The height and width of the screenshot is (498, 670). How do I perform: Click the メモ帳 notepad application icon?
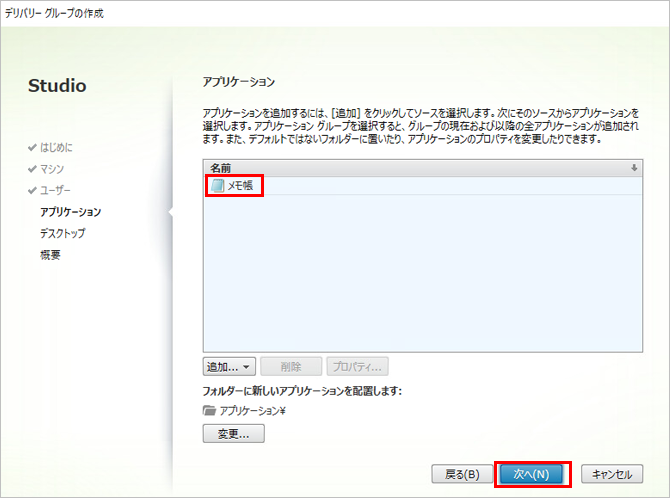click(218, 186)
